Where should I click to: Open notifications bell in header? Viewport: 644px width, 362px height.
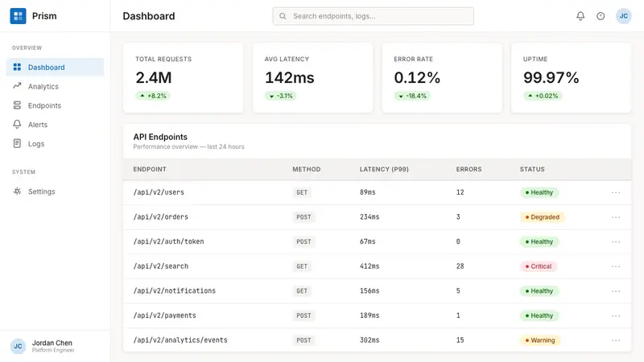(x=580, y=16)
